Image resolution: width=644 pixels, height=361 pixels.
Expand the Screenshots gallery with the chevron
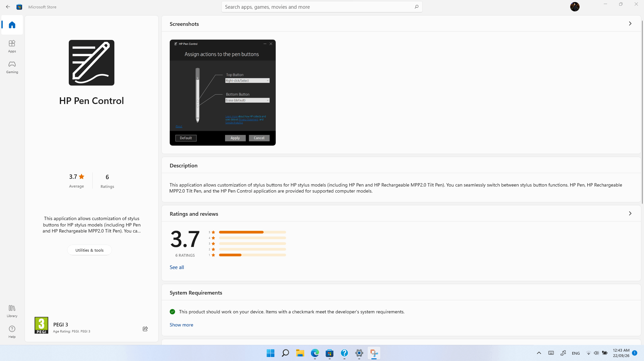click(x=630, y=23)
